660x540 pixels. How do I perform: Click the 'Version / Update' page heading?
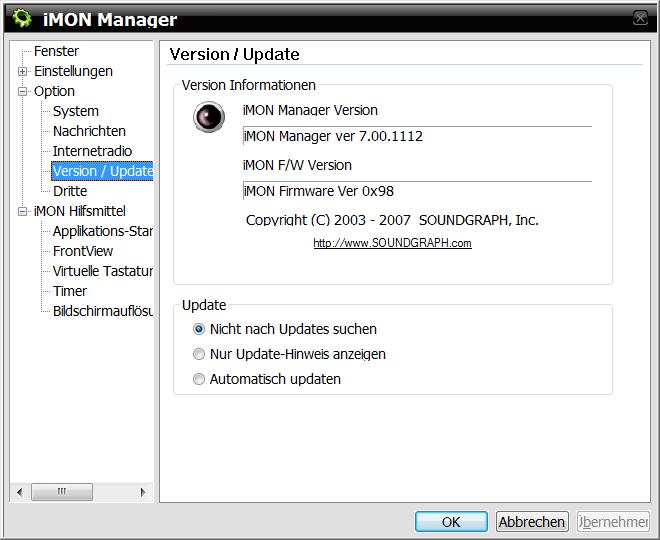coord(234,54)
